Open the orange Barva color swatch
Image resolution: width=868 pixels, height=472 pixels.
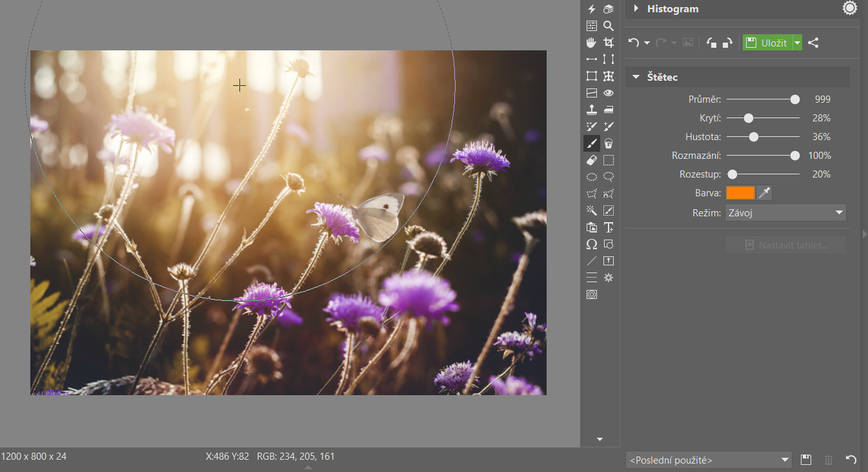(740, 193)
